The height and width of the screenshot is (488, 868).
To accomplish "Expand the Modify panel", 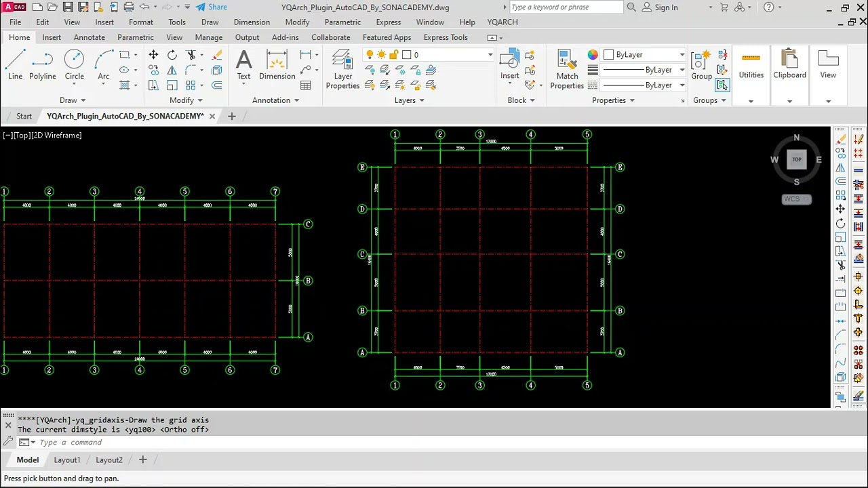I will click(x=186, y=100).
